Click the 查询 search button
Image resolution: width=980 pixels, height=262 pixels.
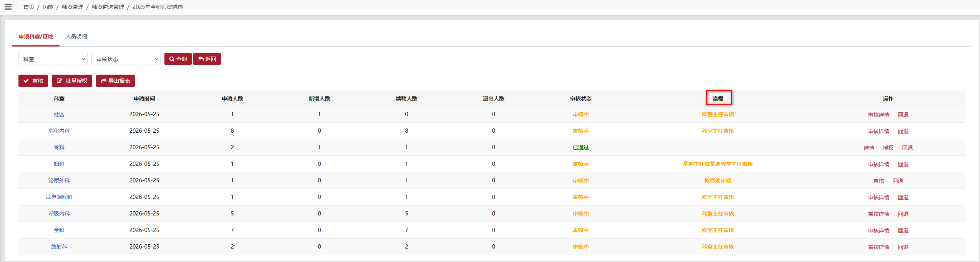tap(178, 59)
